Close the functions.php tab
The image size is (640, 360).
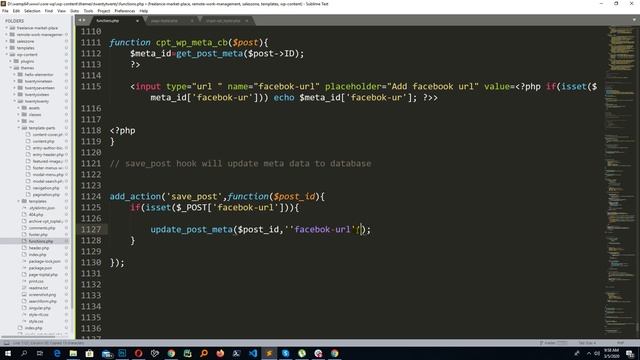pyautogui.click(x=137, y=20)
